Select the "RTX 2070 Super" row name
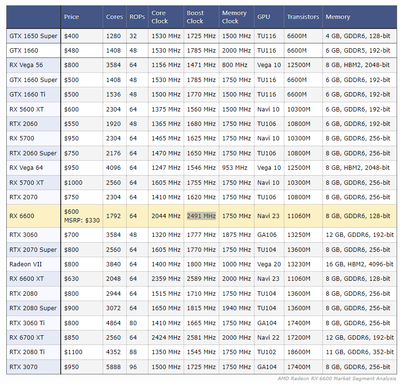 [33, 249]
